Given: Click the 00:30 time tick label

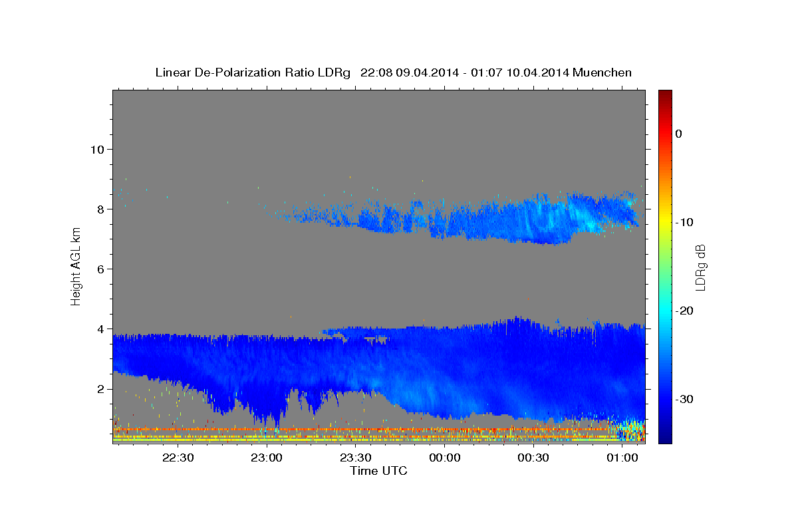Looking at the screenshot, I should [x=533, y=458].
